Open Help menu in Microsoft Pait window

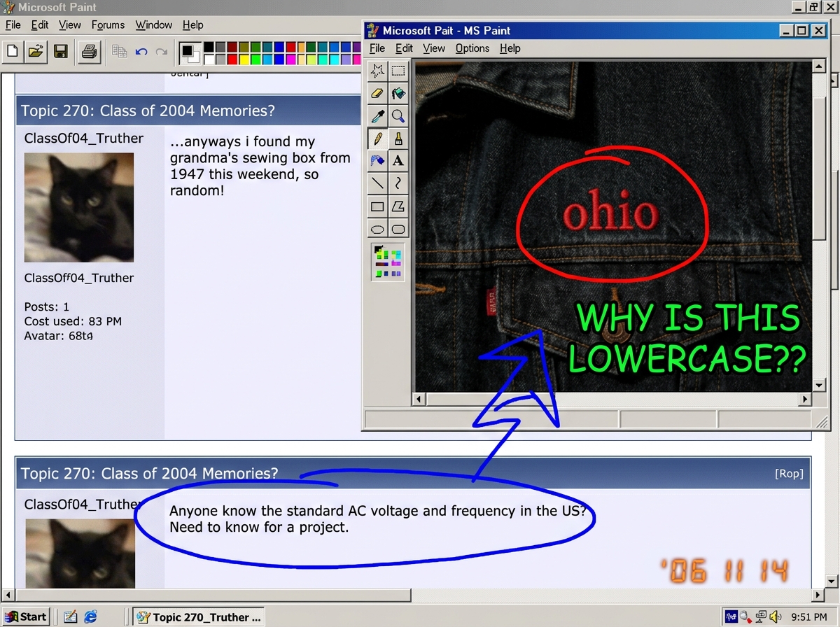click(x=510, y=48)
